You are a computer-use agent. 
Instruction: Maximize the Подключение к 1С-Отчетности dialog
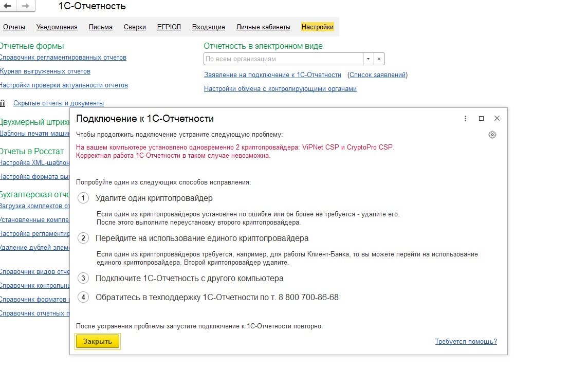click(481, 119)
